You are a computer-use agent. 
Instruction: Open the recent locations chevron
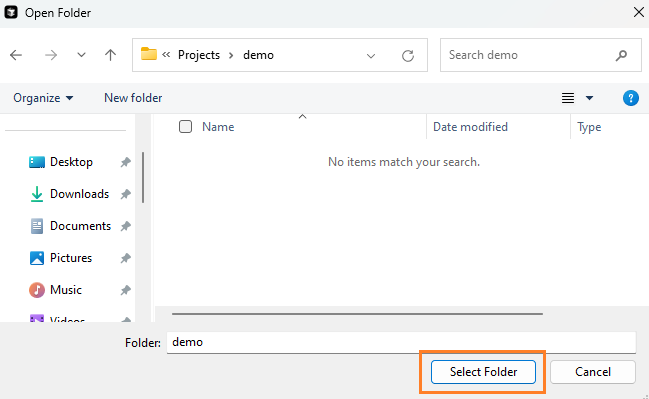pyautogui.click(x=81, y=55)
